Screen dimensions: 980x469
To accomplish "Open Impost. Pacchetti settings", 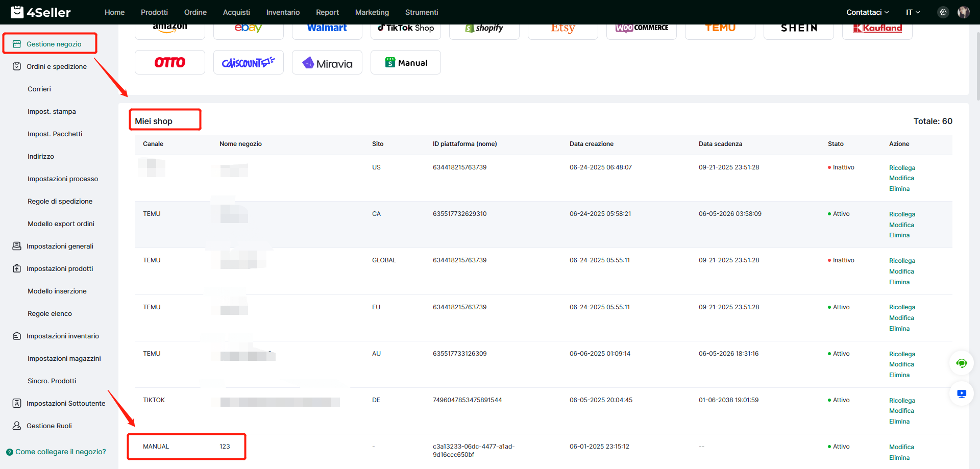I will coord(55,134).
